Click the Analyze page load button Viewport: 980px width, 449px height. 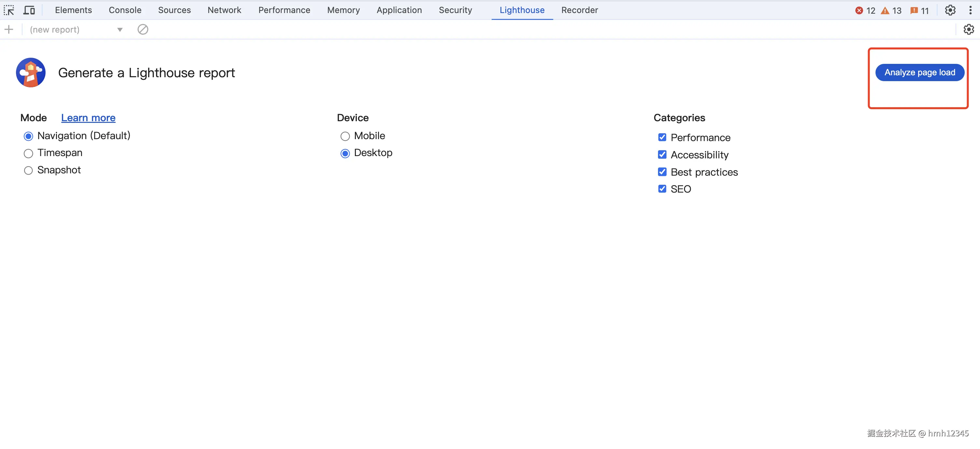click(x=919, y=72)
